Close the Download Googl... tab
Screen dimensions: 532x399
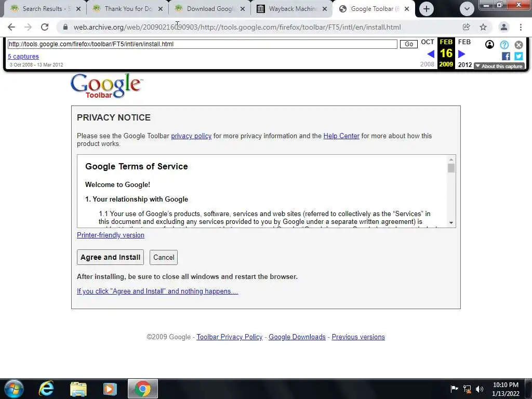pyautogui.click(x=243, y=9)
